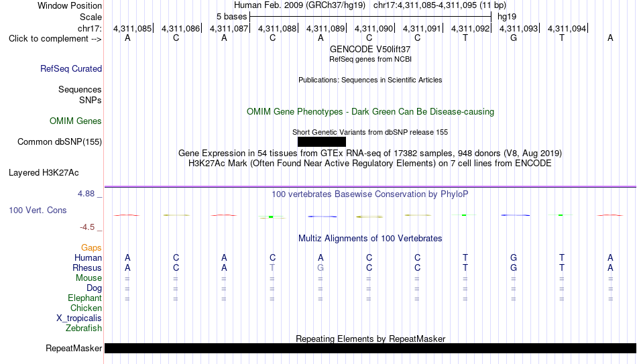Screen dimensions: 637x364
Task: Click the Mouse species row label
Action: [89, 278]
